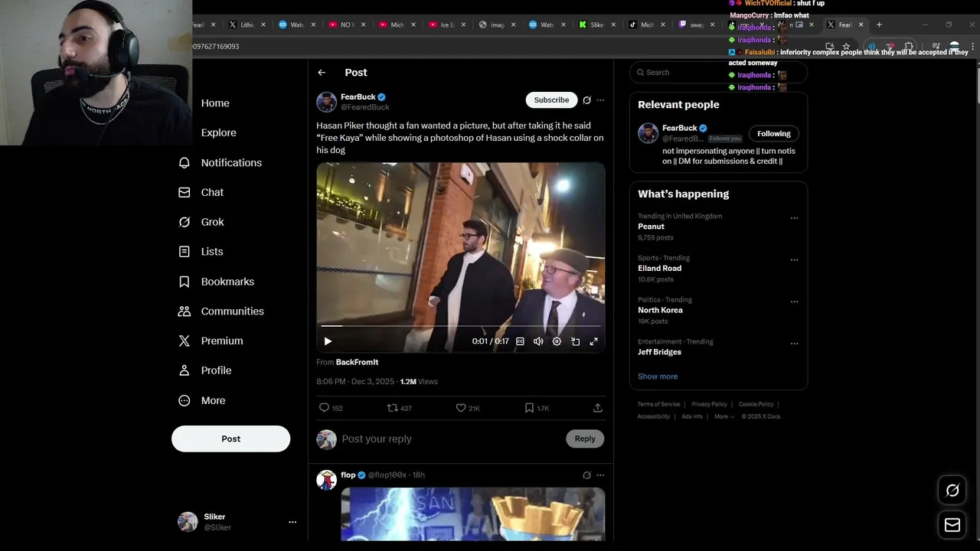Open Privacy Policy link
This screenshot has width=980, height=551.
tap(709, 404)
